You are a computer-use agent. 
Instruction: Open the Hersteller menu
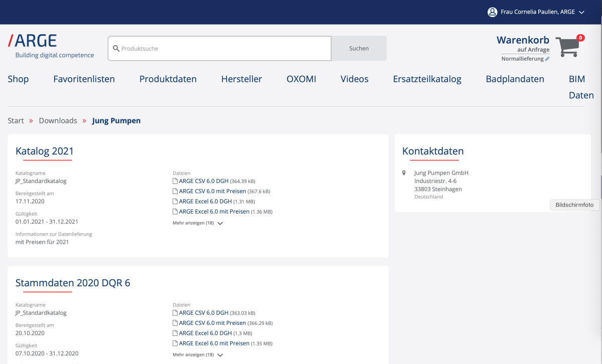[x=241, y=79]
